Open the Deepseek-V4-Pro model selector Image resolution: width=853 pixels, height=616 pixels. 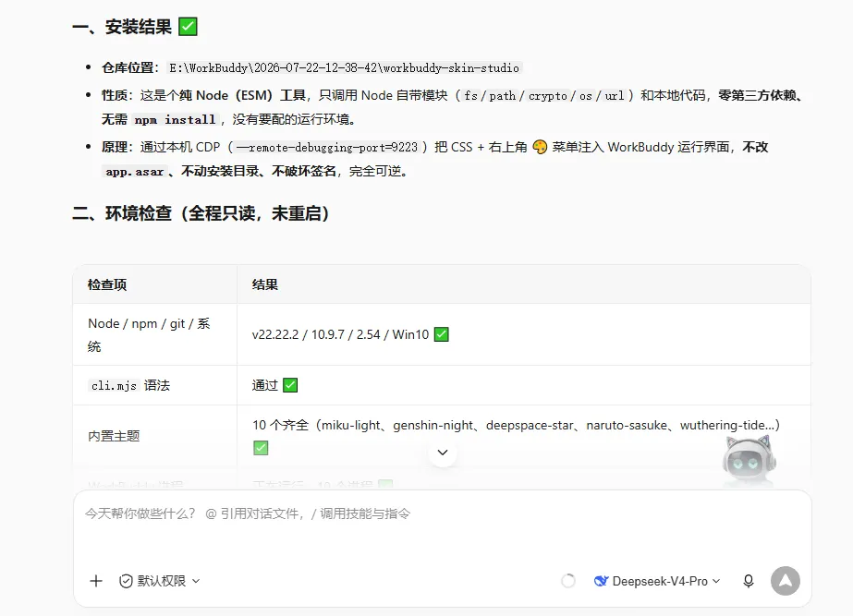pyautogui.click(x=657, y=581)
